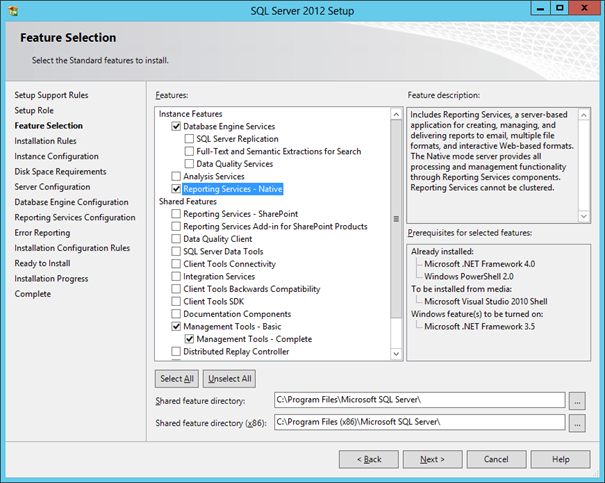Enable Client Tools SDK checkbox
This screenshot has height=483, width=605.
tap(176, 301)
